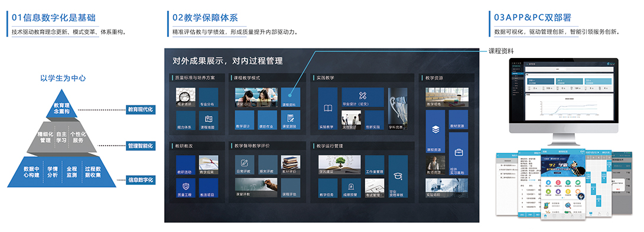Viewport: 644px width, 232px height.
Task: Open 课堂评教 blackboard photo tile
Action: pos(256,188)
